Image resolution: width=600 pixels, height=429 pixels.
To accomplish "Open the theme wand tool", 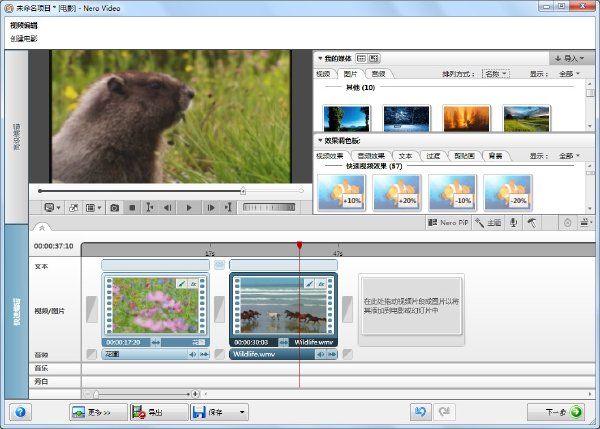I will (x=488, y=222).
